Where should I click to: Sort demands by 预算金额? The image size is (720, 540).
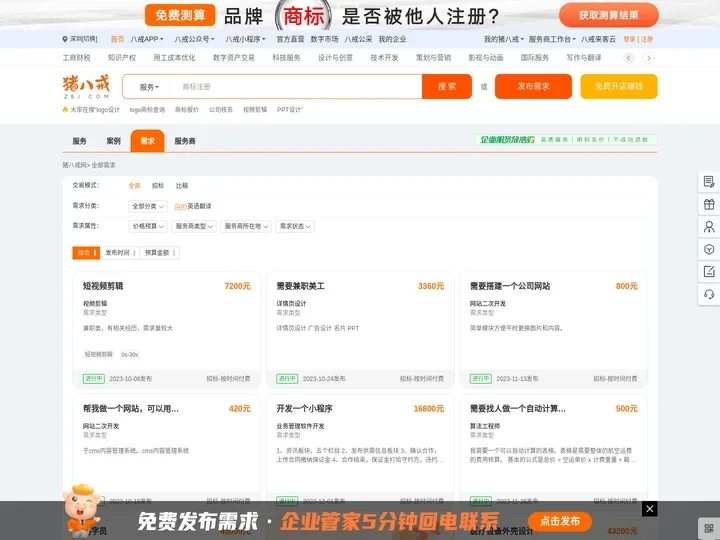(159, 253)
